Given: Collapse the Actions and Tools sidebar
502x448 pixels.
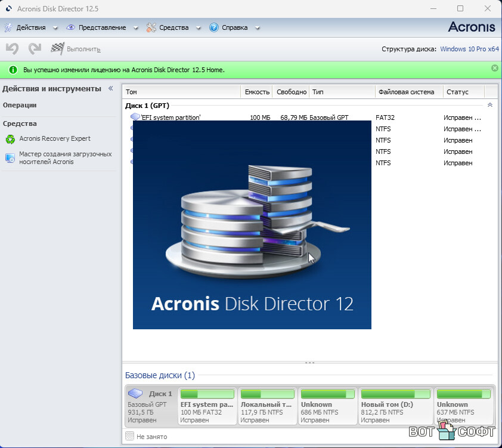Looking at the screenshot, I should (x=110, y=88).
